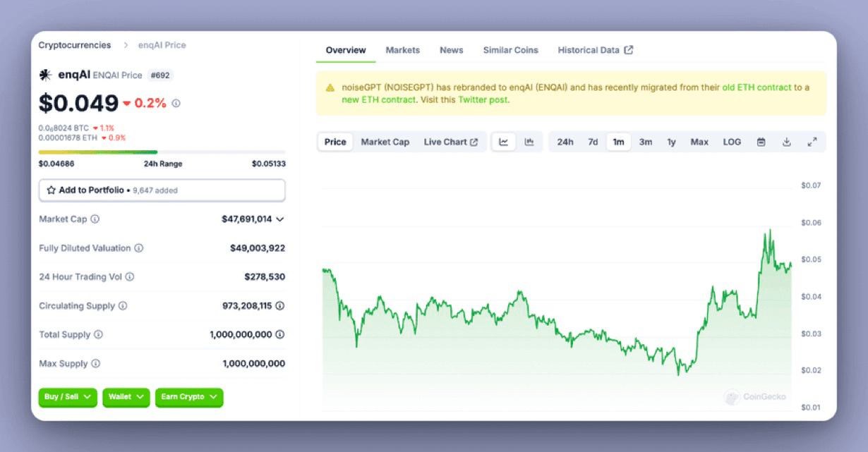Click the $47,691,014 market cap value

coord(246,219)
